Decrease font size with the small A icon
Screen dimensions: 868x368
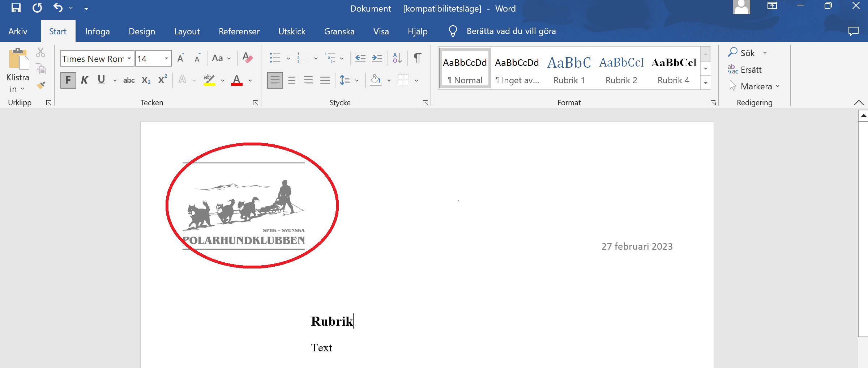point(197,58)
